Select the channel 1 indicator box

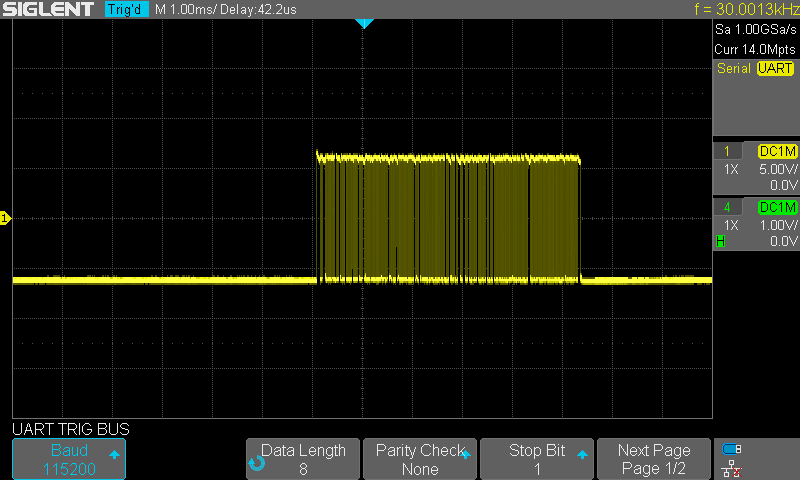click(727, 151)
